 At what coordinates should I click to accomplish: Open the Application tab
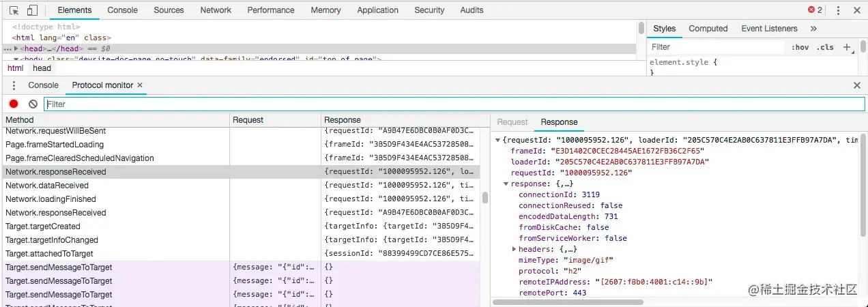point(377,10)
